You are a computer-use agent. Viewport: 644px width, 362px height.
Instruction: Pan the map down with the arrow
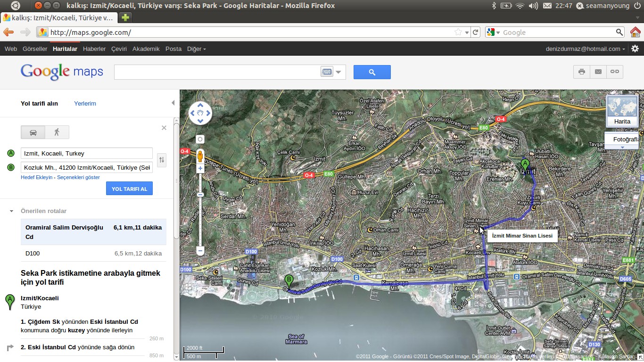tap(200, 121)
